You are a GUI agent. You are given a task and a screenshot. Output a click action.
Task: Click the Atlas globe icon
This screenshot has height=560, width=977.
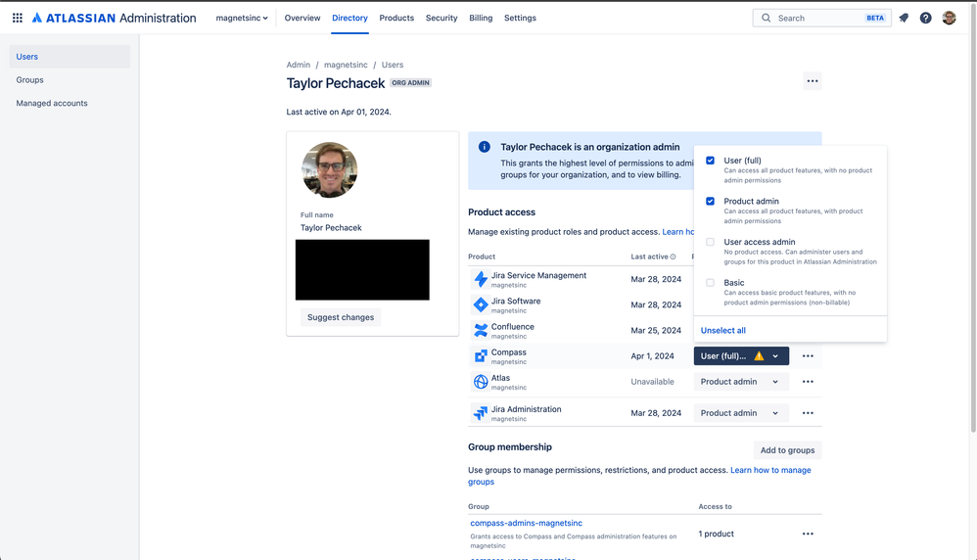481,381
